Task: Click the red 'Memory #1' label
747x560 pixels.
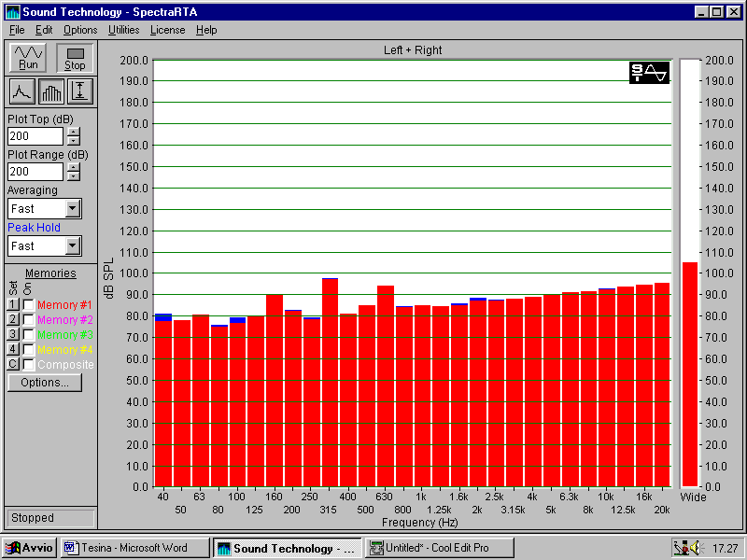Action: click(x=64, y=305)
